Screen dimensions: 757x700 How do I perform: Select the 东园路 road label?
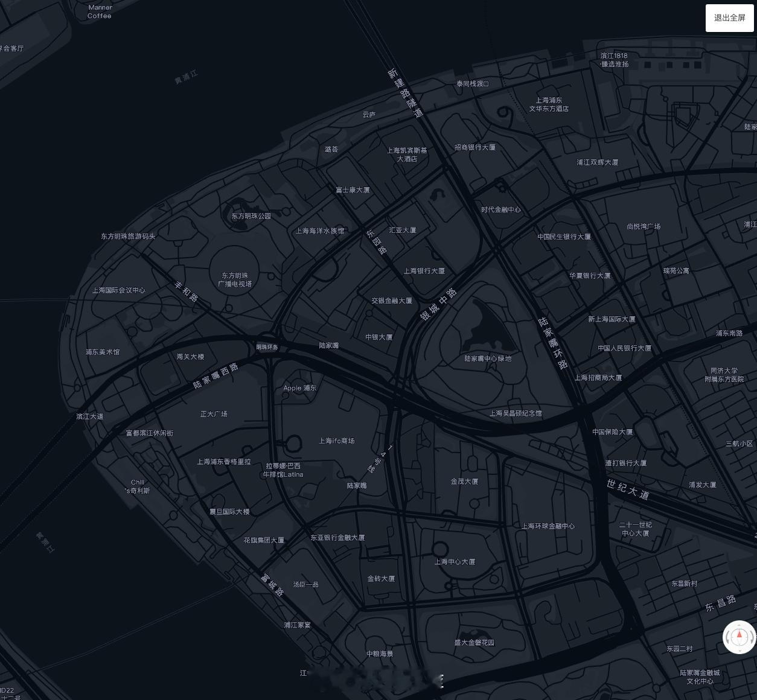point(377,242)
